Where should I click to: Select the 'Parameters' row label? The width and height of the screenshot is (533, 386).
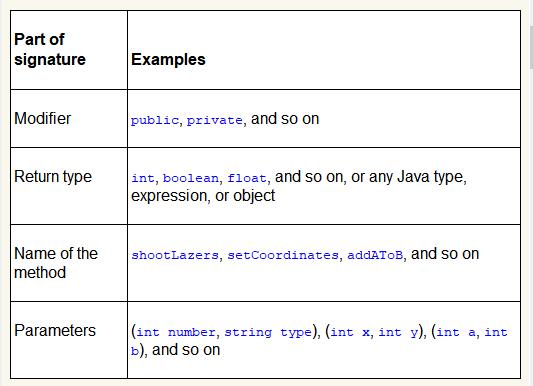tap(55, 331)
